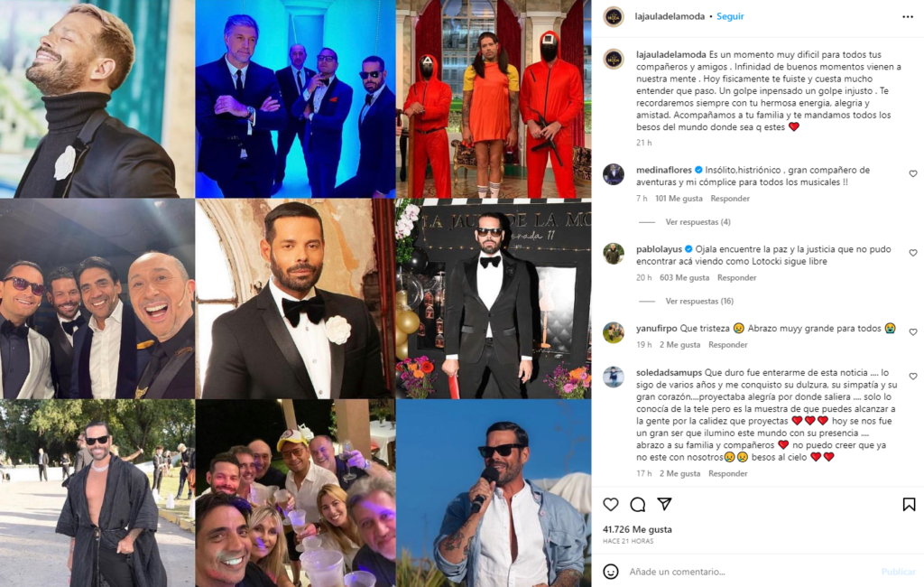Save the post with the bookmark icon
924x587 pixels.
(x=909, y=505)
